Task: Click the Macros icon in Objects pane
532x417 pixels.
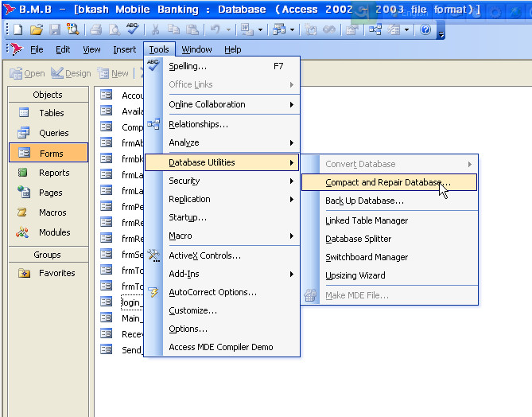Action: point(22,212)
